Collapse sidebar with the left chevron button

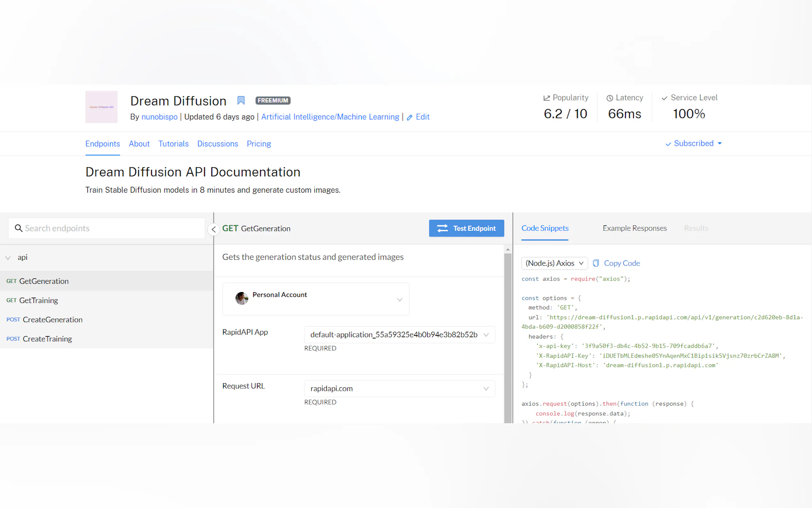[214, 229]
